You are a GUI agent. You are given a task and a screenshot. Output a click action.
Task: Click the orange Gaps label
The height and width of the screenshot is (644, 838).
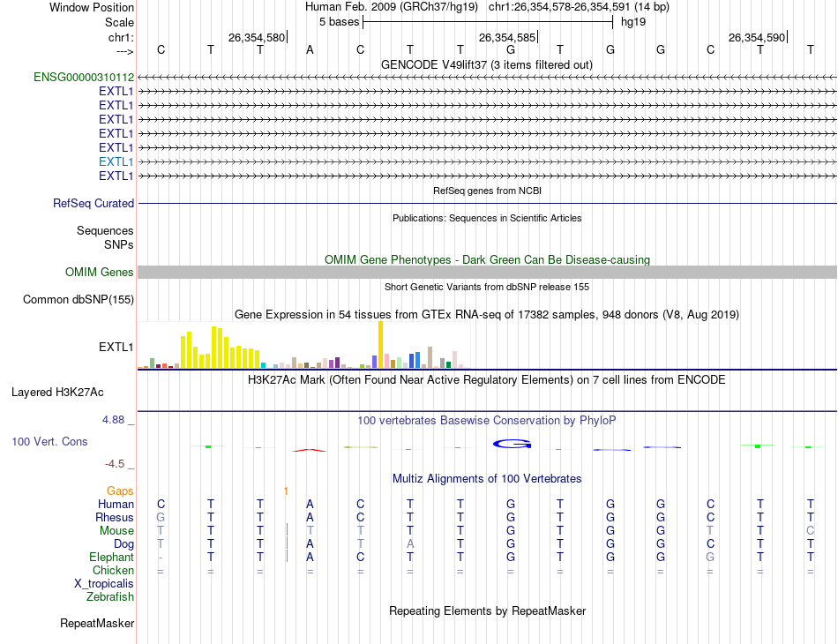pos(120,491)
